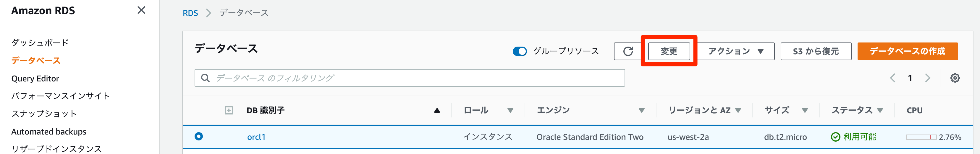Open the ステータス column sort dropdown
980x154 pixels.
pyautogui.click(x=880, y=110)
